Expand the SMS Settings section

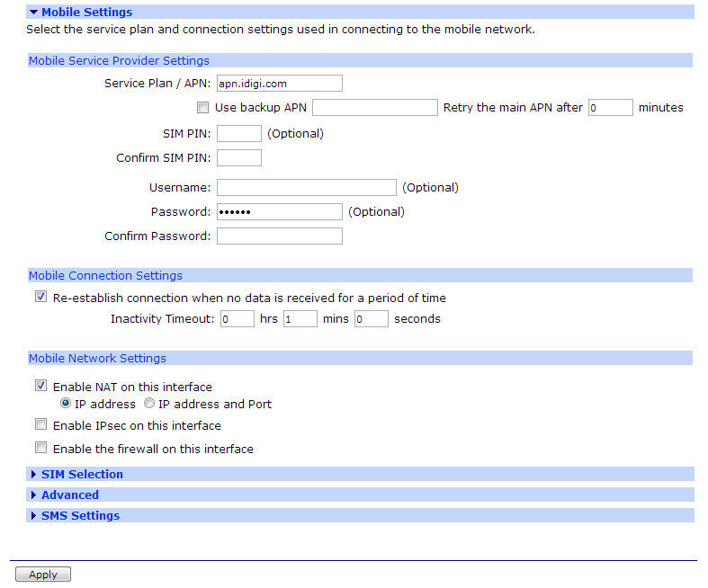click(x=79, y=515)
